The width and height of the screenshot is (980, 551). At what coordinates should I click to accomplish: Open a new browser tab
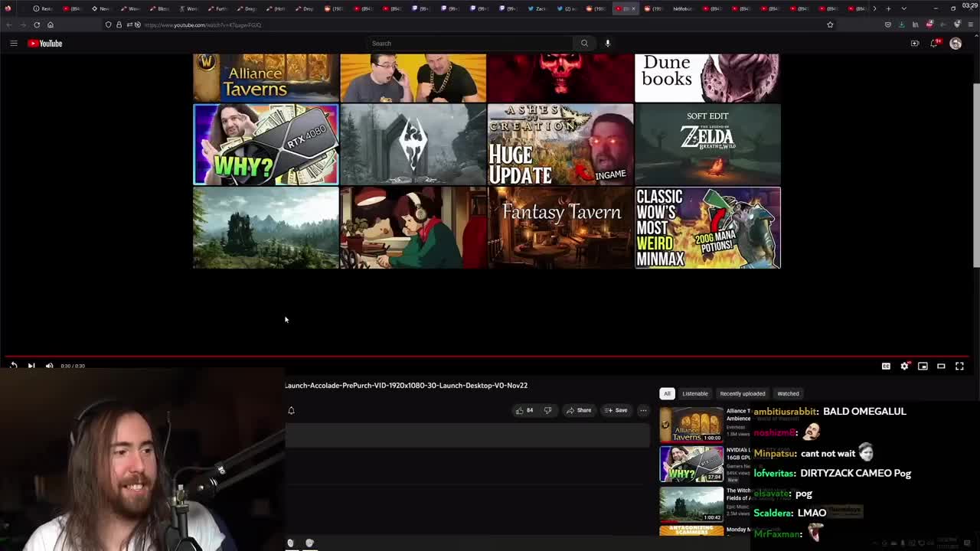888,8
